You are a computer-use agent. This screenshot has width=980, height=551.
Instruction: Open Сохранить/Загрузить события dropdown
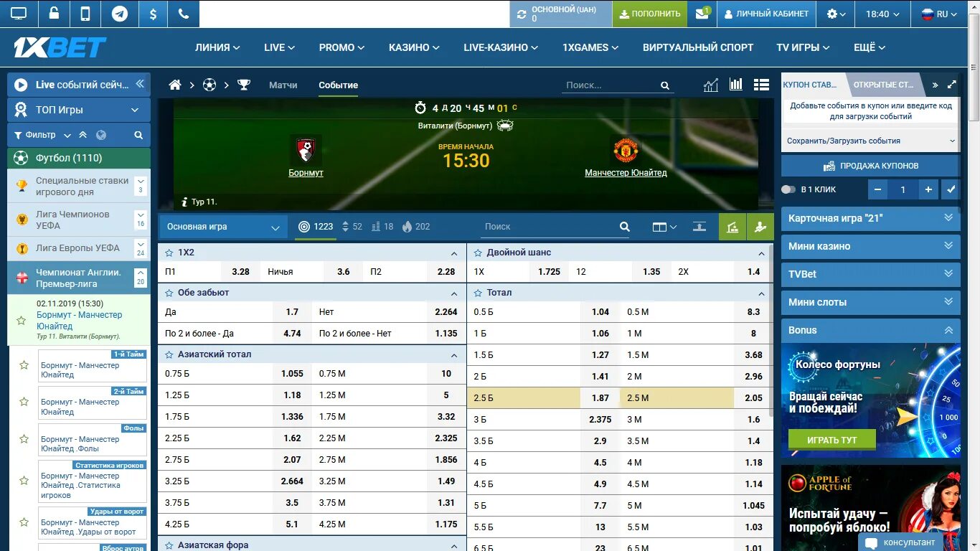(871, 141)
